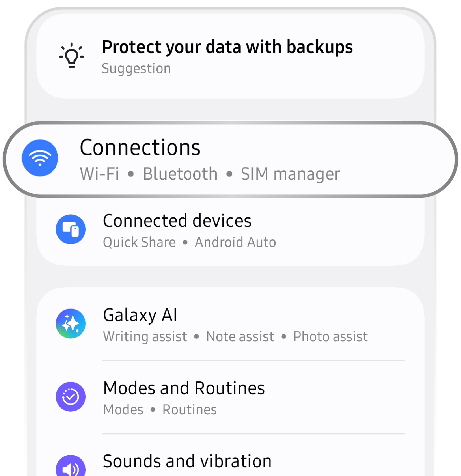
Task: Tap the lightbulb suggestion icon
Action: pyautogui.click(x=71, y=56)
